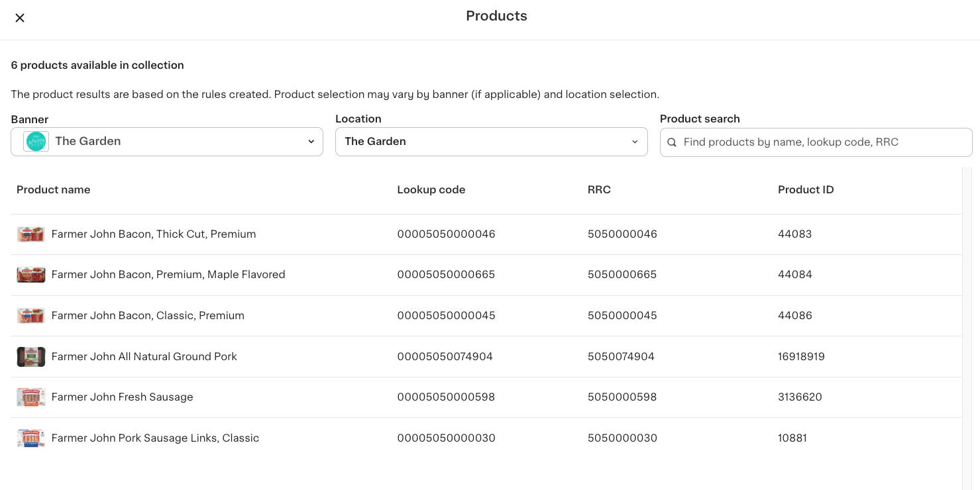Click the RRC column header
This screenshot has height=490, width=980.
point(599,190)
